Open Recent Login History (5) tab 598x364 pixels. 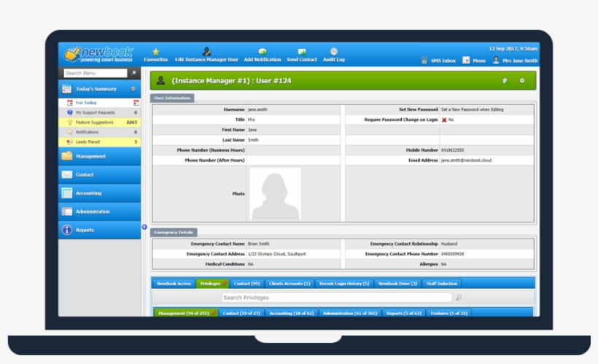click(x=344, y=284)
